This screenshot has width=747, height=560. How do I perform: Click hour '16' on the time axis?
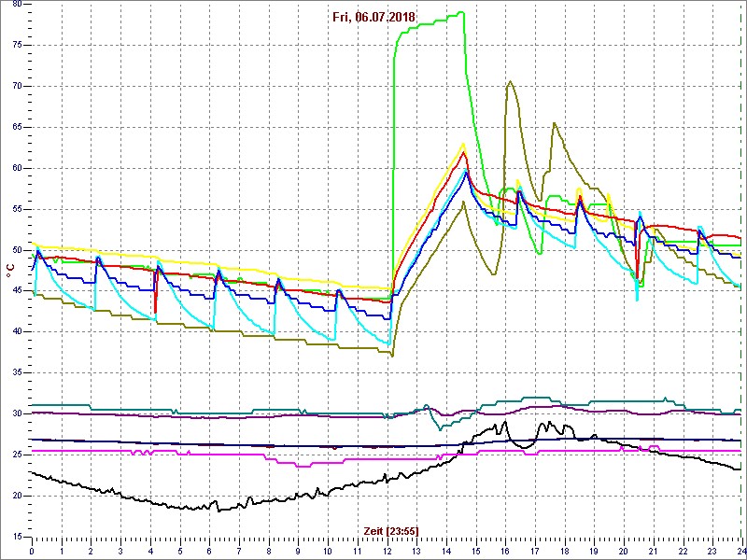[x=505, y=551]
